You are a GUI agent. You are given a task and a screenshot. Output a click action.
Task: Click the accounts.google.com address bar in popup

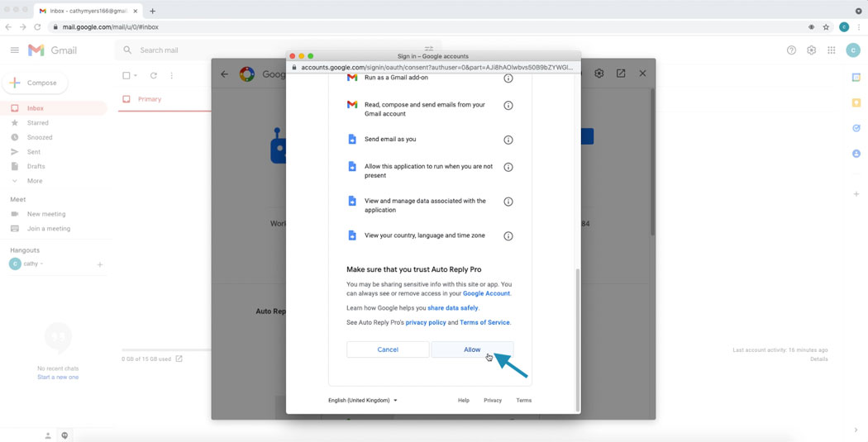(x=434, y=67)
